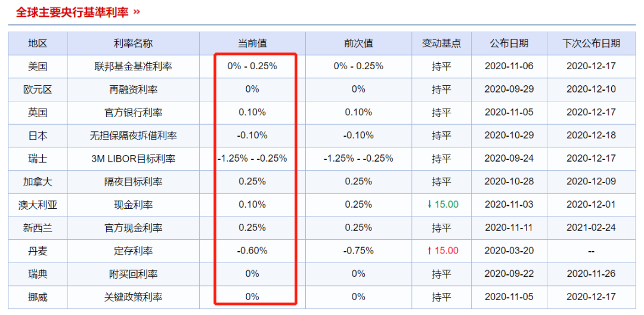Select the 下次公布日期 column header
The width and height of the screenshot is (644, 315).
point(591,44)
